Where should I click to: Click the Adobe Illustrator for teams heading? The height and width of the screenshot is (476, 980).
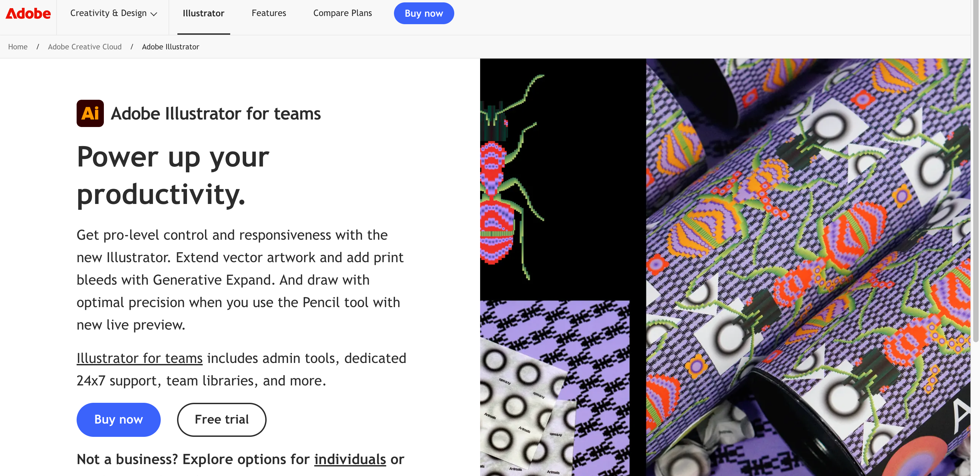[216, 114]
